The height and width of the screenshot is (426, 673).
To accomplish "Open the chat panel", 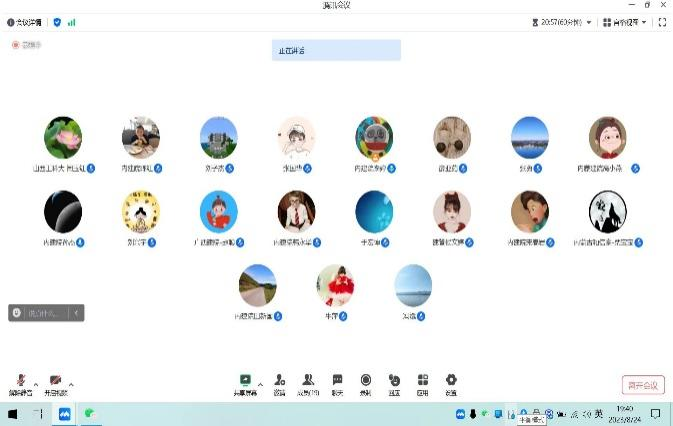I will pyautogui.click(x=338, y=381).
